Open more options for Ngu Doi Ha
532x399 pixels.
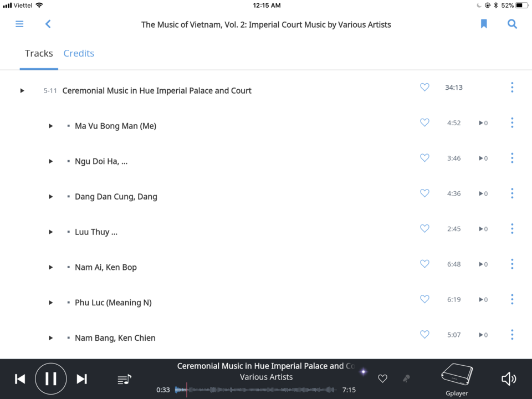pos(512,158)
